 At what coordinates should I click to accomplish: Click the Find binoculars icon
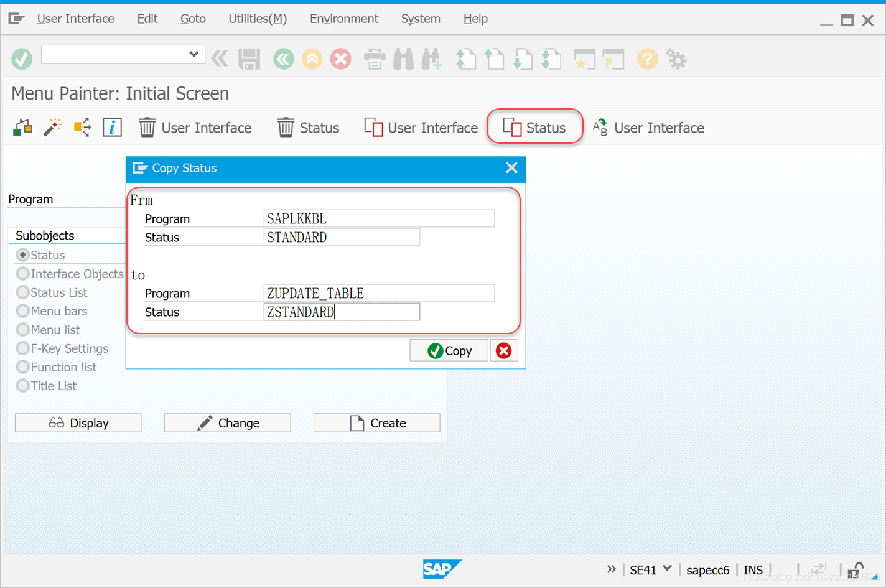pyautogui.click(x=403, y=59)
